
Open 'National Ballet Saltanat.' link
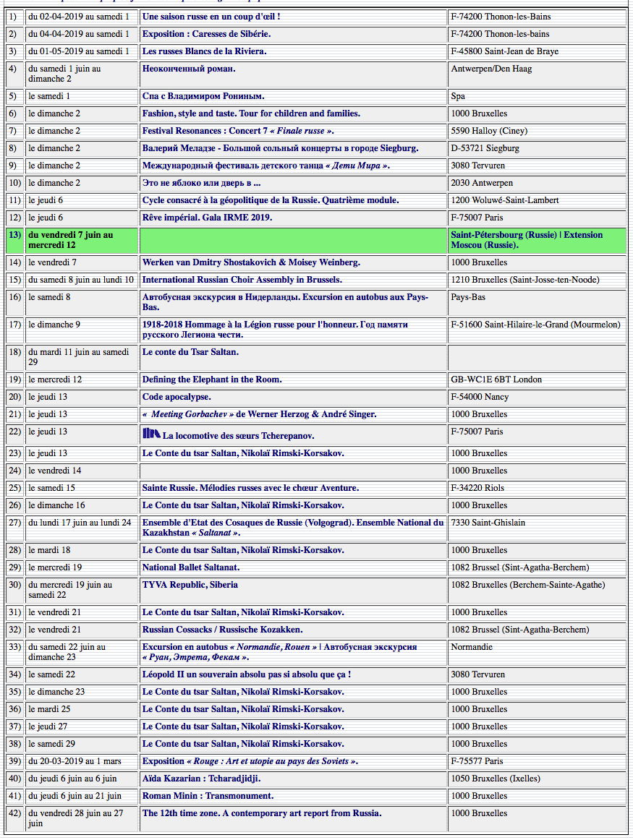point(191,567)
